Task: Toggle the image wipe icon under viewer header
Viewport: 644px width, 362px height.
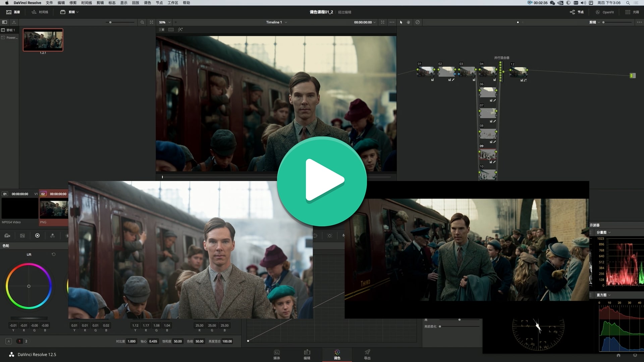Action: tap(162, 29)
